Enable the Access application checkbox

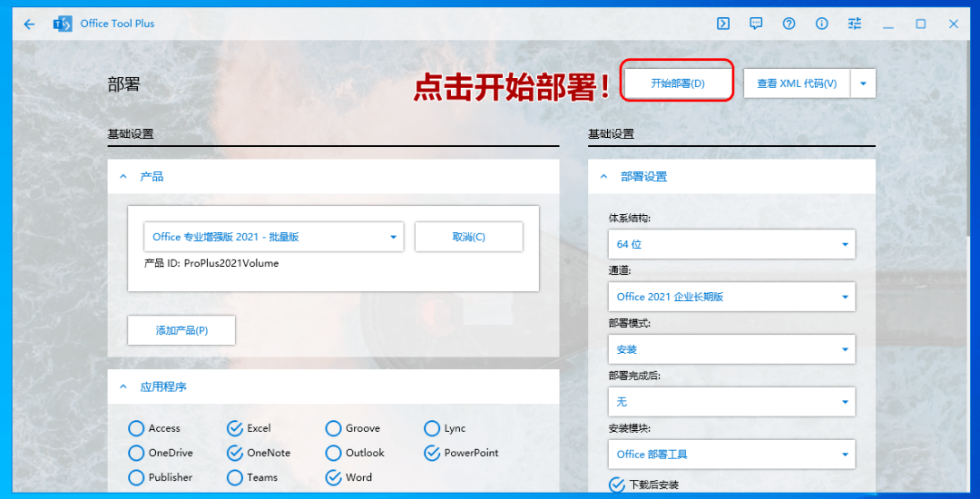[x=135, y=428]
